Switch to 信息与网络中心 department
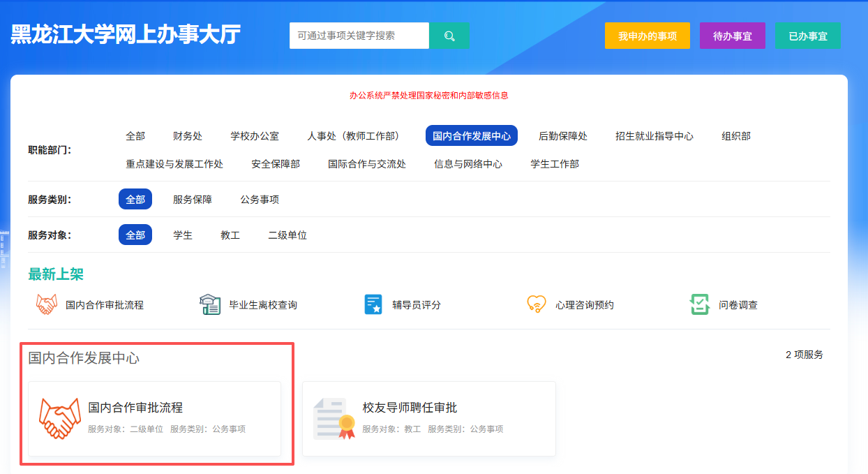Viewport: 868px width, 474px height. 468,164
